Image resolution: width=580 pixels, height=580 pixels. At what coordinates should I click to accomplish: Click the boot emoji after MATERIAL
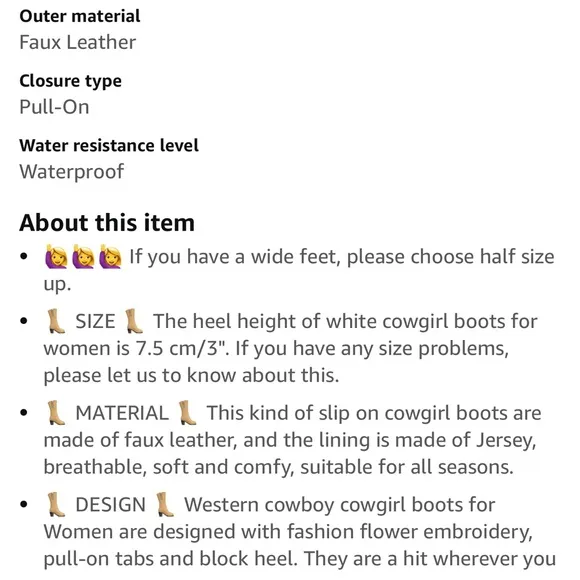pyautogui.click(x=187, y=412)
